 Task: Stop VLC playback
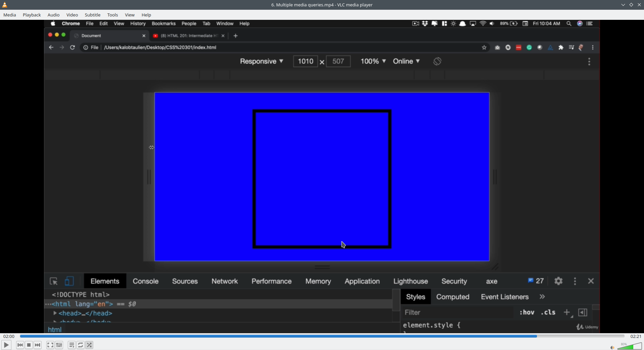29,345
